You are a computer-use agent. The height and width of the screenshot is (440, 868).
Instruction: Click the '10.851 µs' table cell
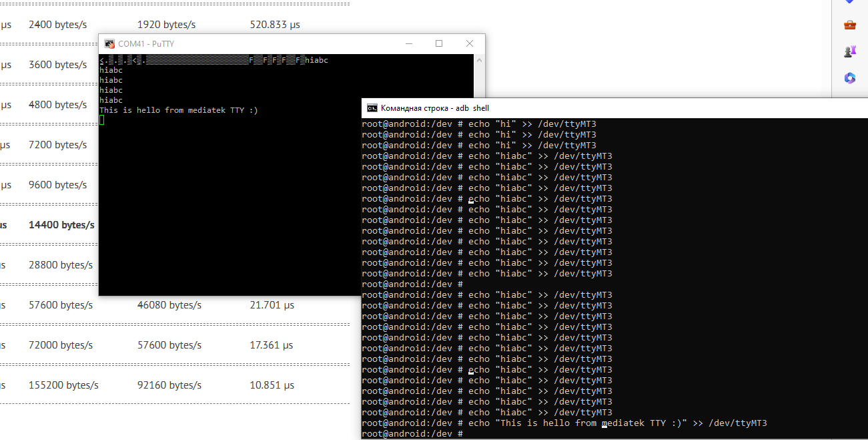click(272, 385)
